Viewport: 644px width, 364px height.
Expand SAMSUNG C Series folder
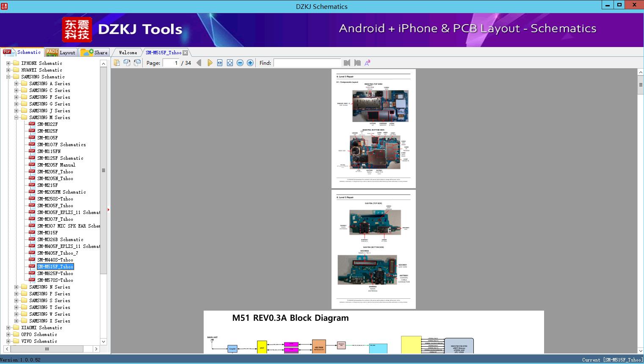16,90
